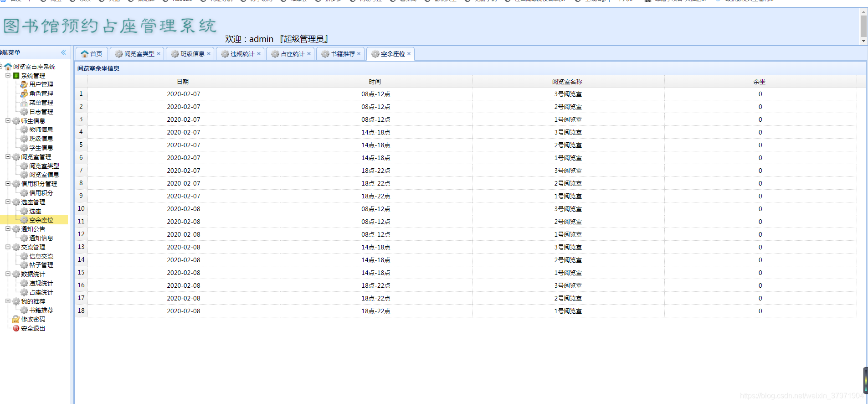Click the gear icon beside 通知信息
The width and height of the screenshot is (868, 404).
click(x=24, y=238)
